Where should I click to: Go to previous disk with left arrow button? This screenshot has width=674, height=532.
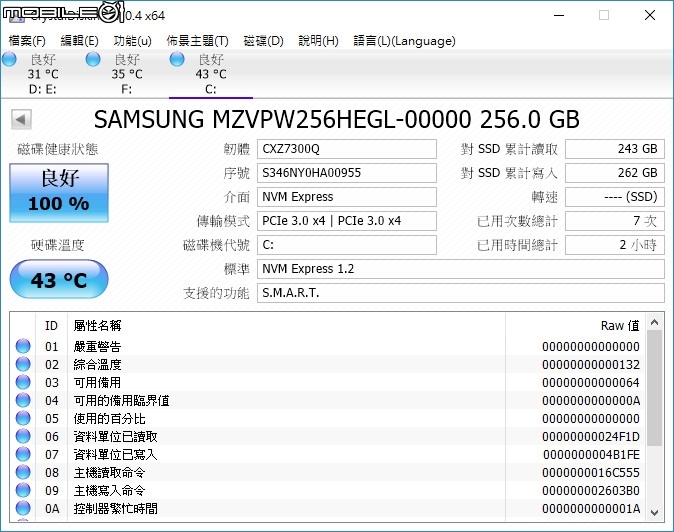click(x=21, y=120)
